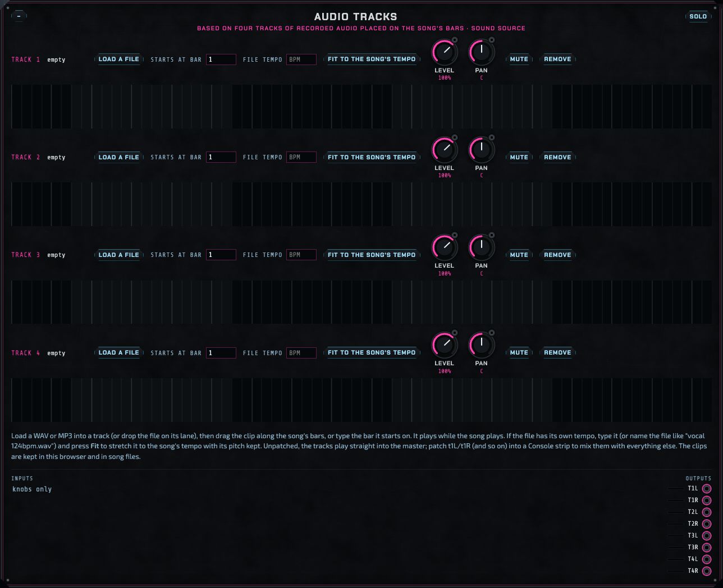Mute Track 2
The image size is (723, 588).
click(x=519, y=157)
